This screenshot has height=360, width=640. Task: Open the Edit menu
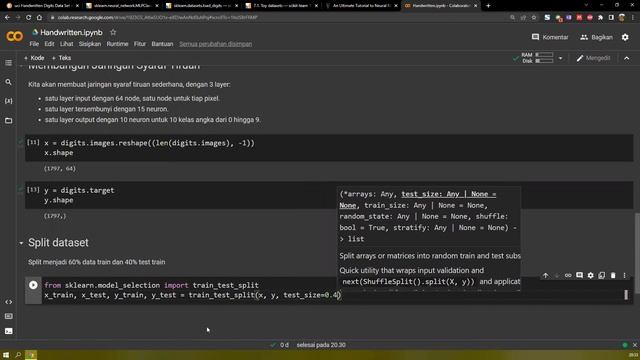49,44
